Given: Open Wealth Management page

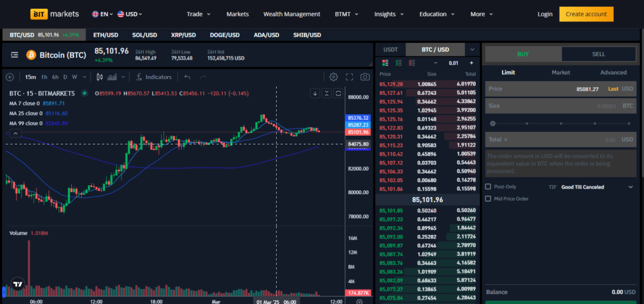Looking at the screenshot, I should pyautogui.click(x=292, y=14).
